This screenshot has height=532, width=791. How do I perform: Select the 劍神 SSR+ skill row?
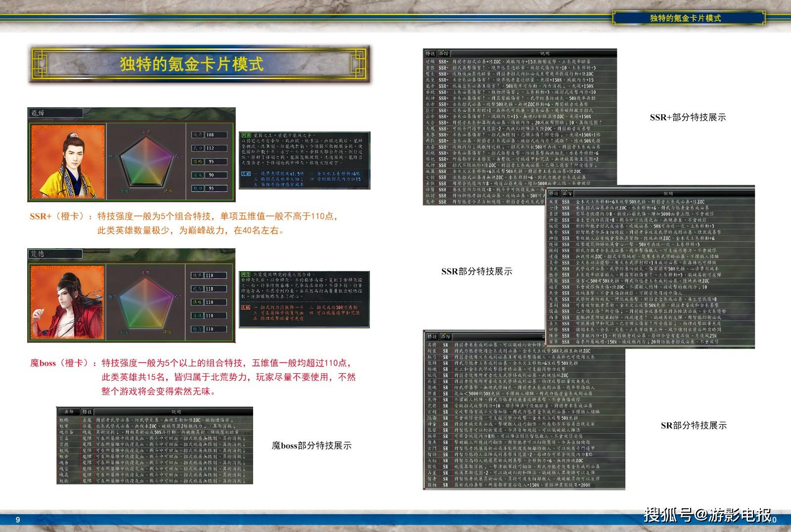tap(520, 98)
